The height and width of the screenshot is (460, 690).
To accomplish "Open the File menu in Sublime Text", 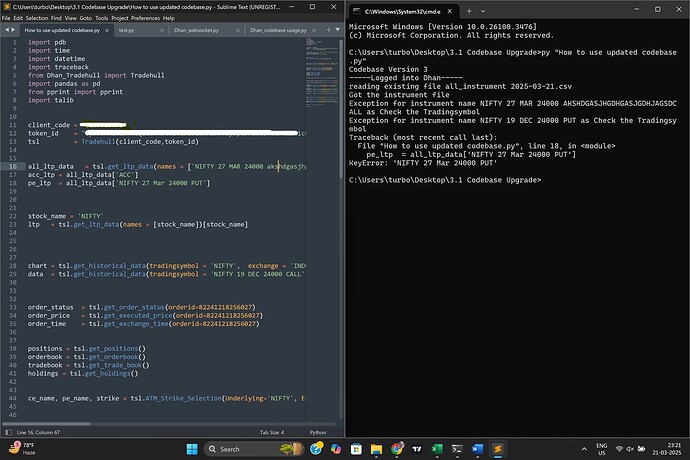I will tap(6, 18).
